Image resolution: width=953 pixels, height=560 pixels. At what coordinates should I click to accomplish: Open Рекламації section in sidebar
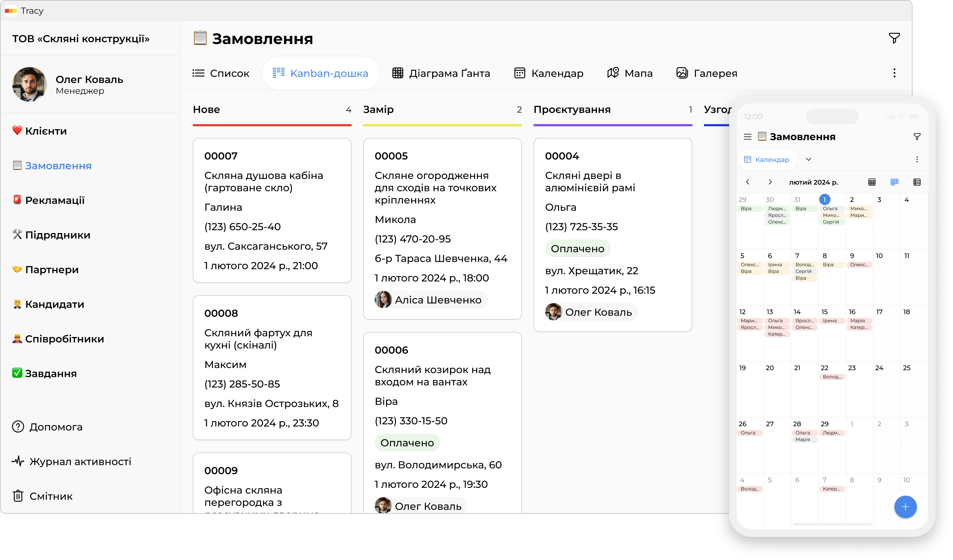[55, 200]
